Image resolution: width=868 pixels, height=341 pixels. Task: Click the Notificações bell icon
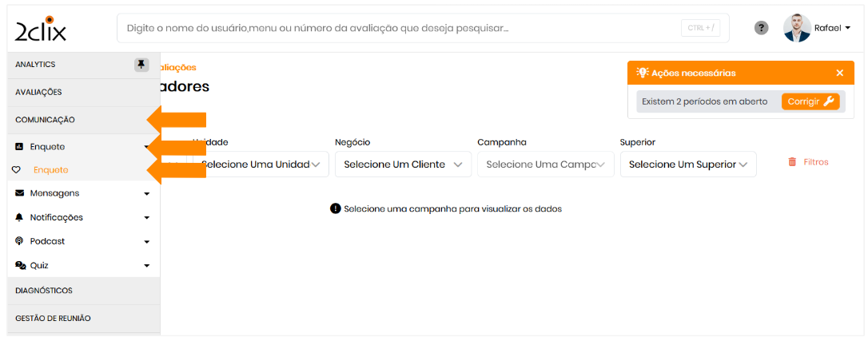(19, 217)
